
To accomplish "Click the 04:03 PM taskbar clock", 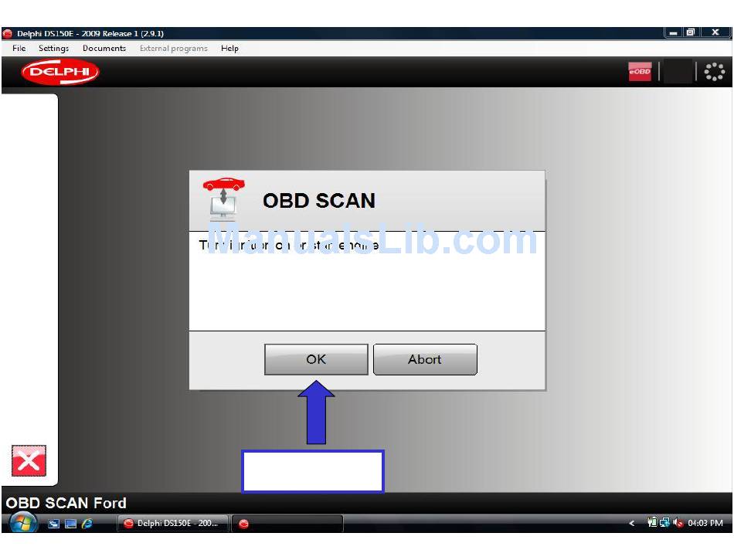I will point(705,523).
